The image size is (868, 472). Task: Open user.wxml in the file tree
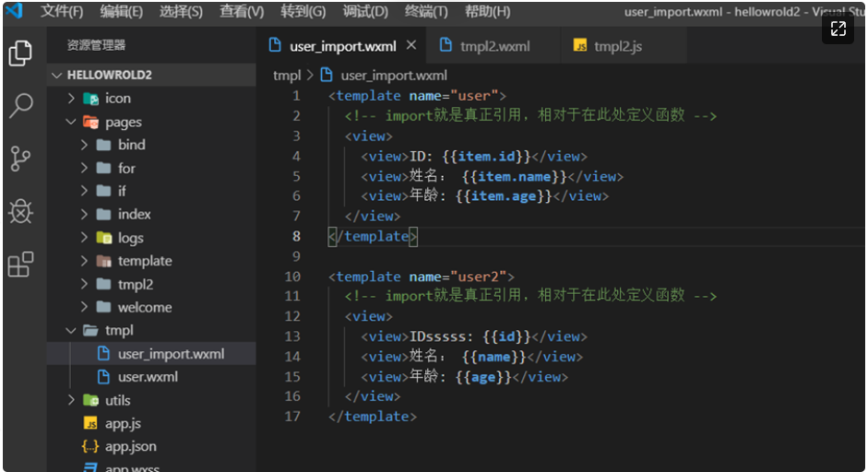click(x=148, y=377)
